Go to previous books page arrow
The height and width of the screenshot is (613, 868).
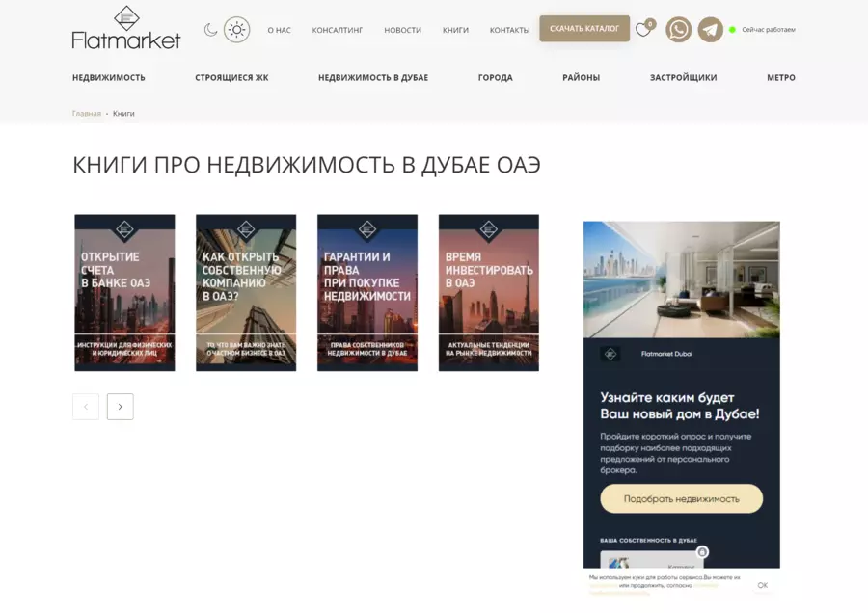coord(86,407)
